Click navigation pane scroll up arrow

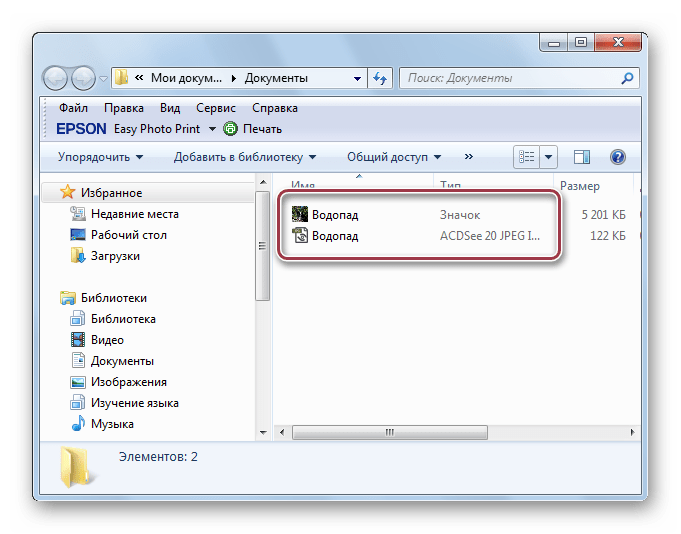click(x=263, y=182)
